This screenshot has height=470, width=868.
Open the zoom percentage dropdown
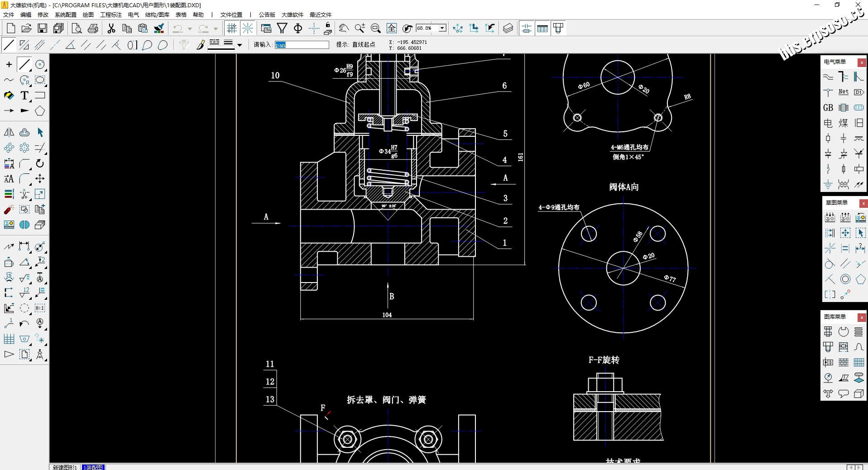tap(442, 28)
